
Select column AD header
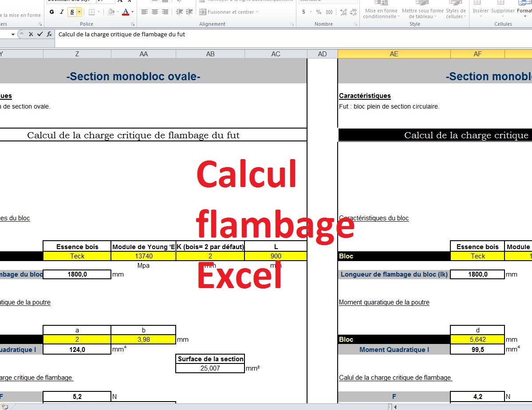point(322,54)
